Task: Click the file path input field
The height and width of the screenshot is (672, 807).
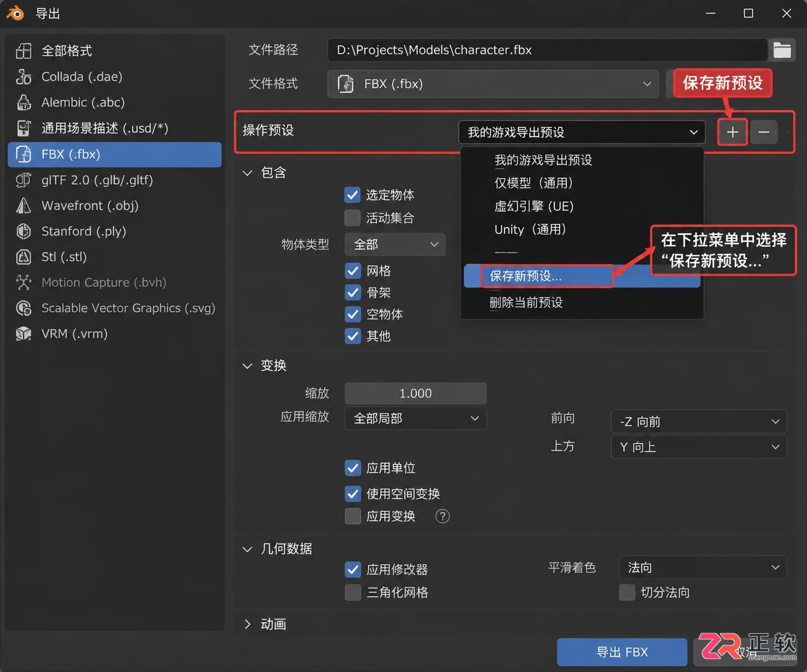Action: click(x=547, y=50)
